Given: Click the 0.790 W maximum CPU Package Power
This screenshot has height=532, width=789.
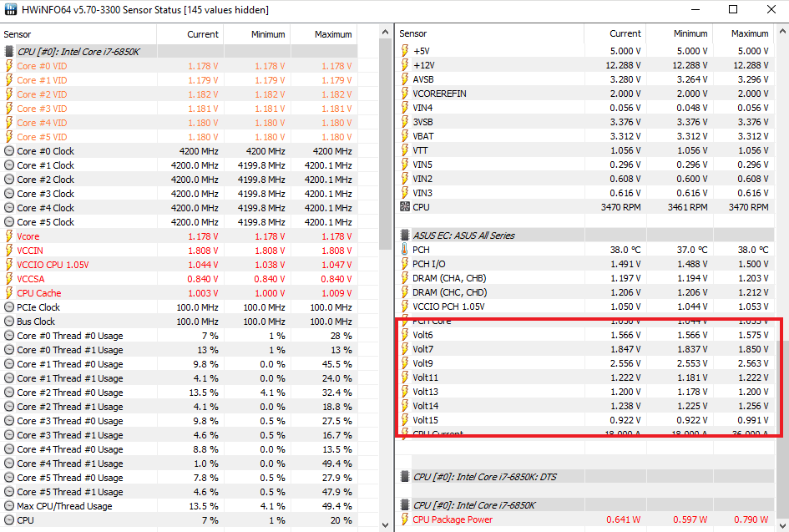Looking at the screenshot, I should click(x=751, y=519).
